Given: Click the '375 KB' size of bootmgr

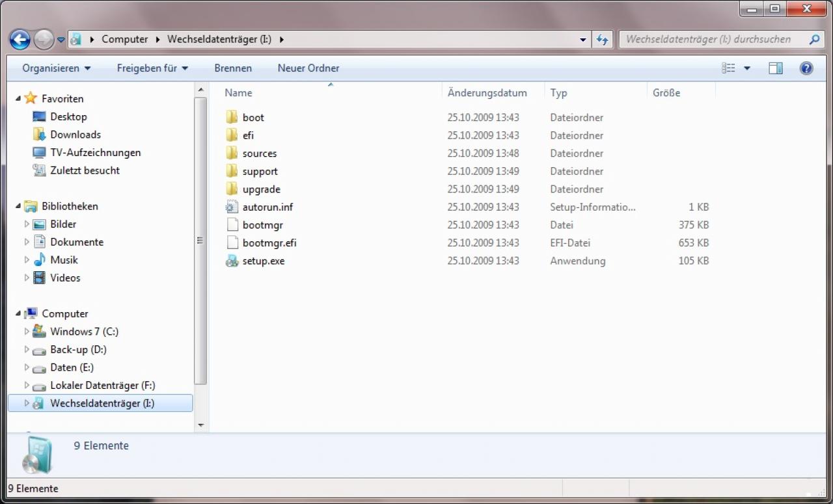Looking at the screenshot, I should [x=693, y=225].
